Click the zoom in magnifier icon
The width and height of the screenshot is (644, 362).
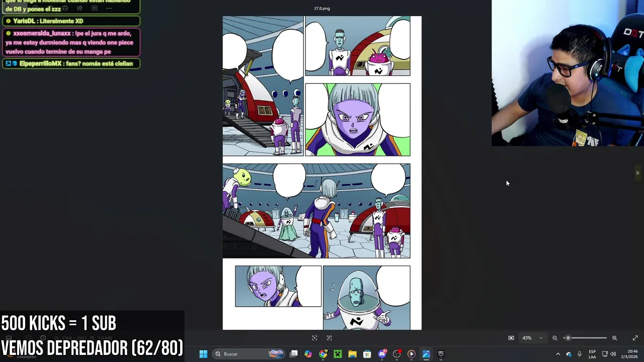click(614, 338)
